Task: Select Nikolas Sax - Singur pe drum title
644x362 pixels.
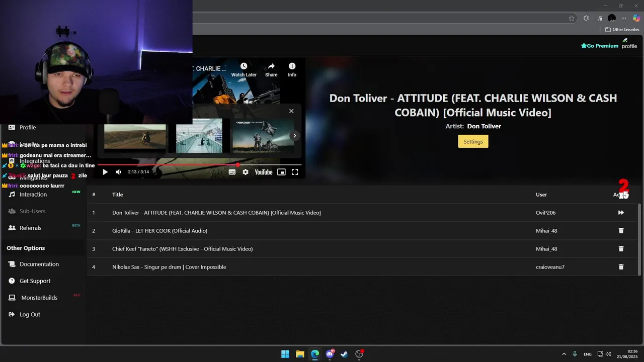Action: tap(169, 267)
